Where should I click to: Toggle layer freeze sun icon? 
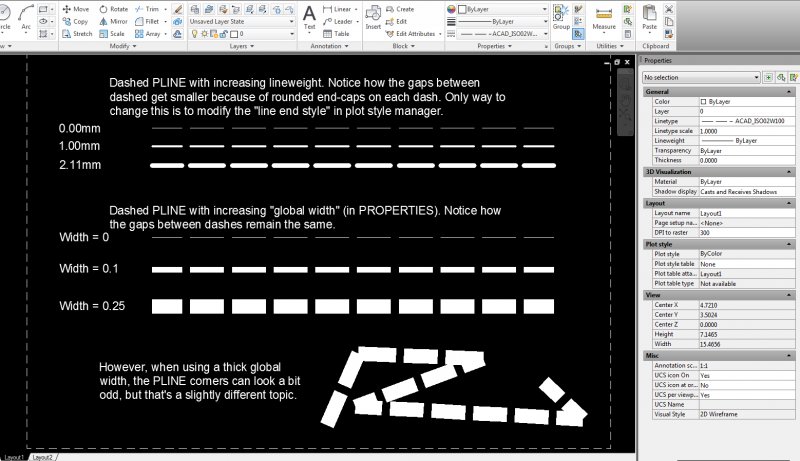click(204, 34)
